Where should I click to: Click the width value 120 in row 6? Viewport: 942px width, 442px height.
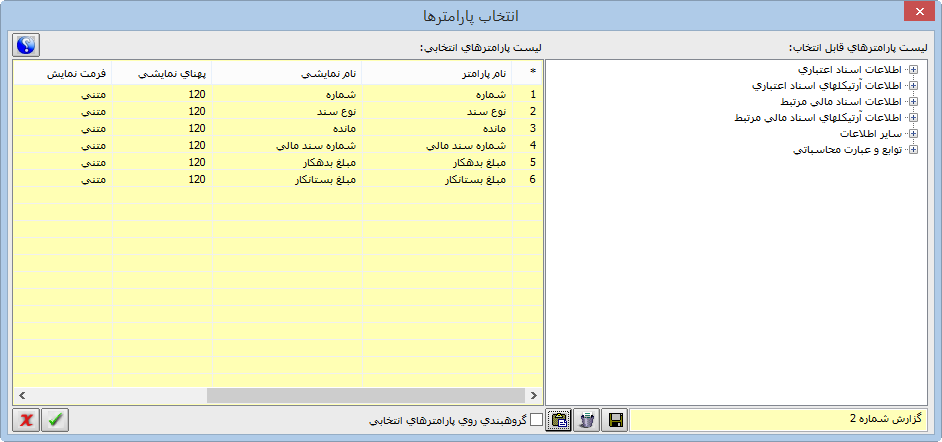pyautogui.click(x=162, y=178)
